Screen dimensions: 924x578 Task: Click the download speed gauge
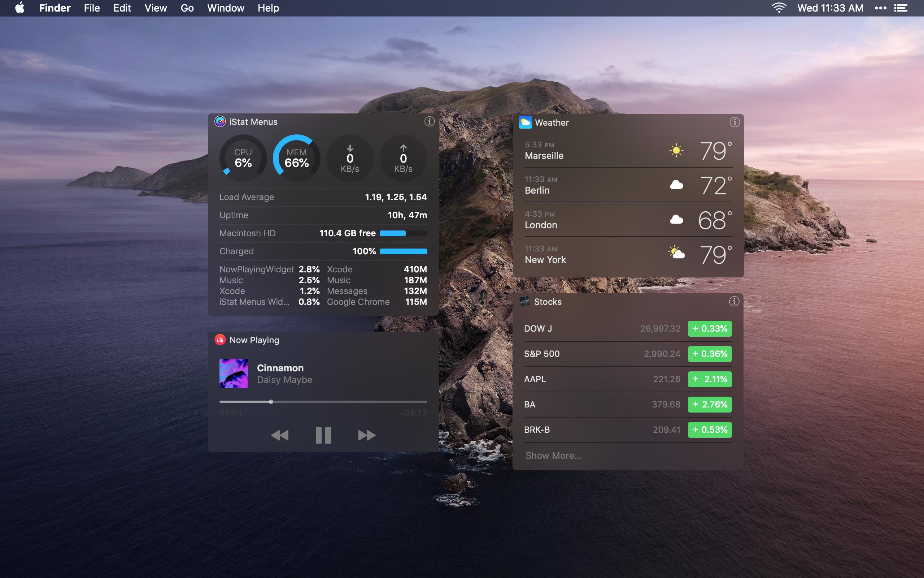click(x=350, y=158)
